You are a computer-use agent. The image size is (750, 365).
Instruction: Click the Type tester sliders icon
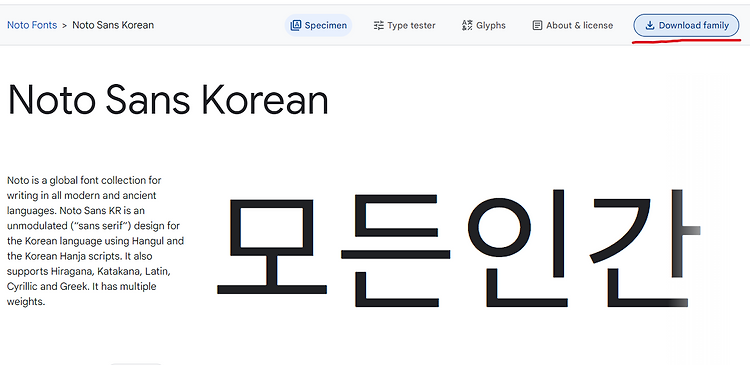tap(379, 25)
